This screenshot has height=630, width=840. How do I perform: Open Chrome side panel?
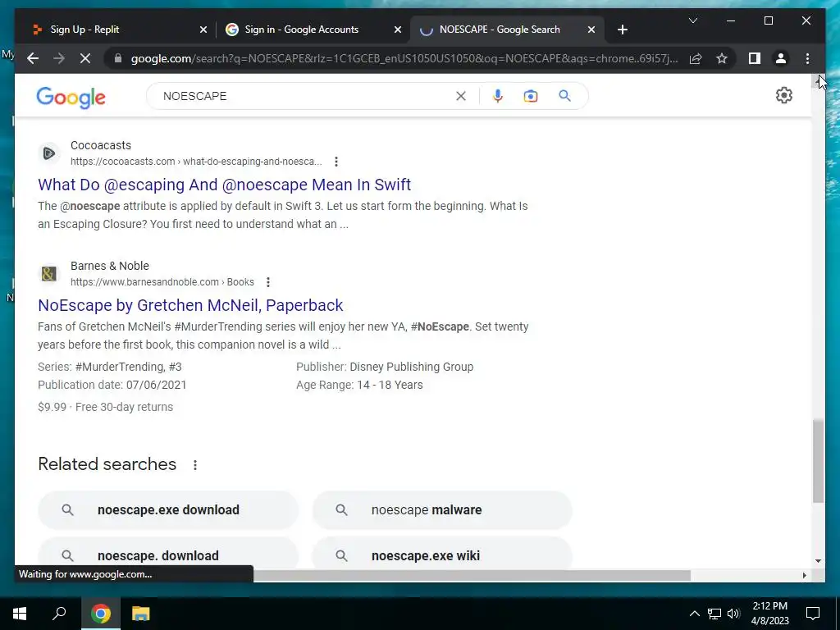(755, 58)
